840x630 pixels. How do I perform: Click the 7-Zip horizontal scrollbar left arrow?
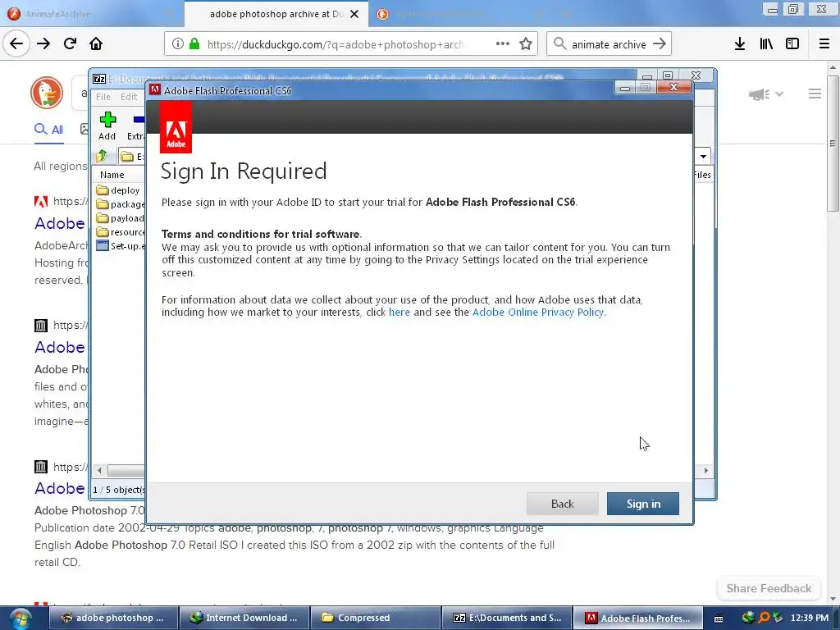click(99, 470)
